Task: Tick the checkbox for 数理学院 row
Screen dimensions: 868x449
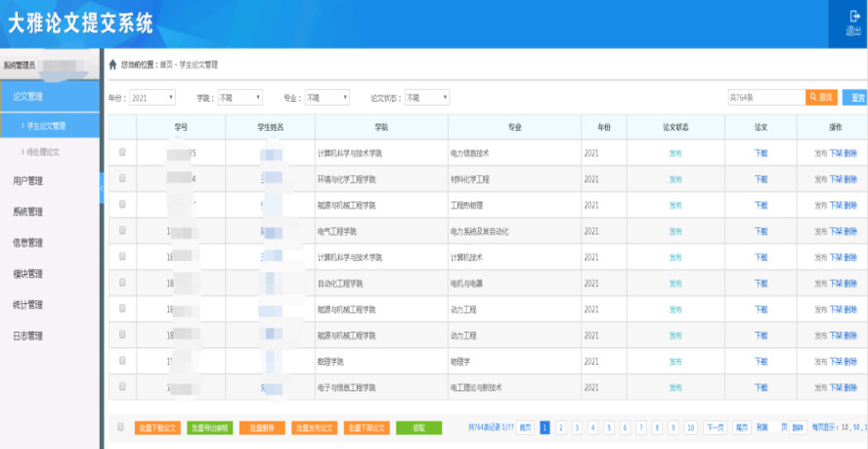Action: (122, 361)
